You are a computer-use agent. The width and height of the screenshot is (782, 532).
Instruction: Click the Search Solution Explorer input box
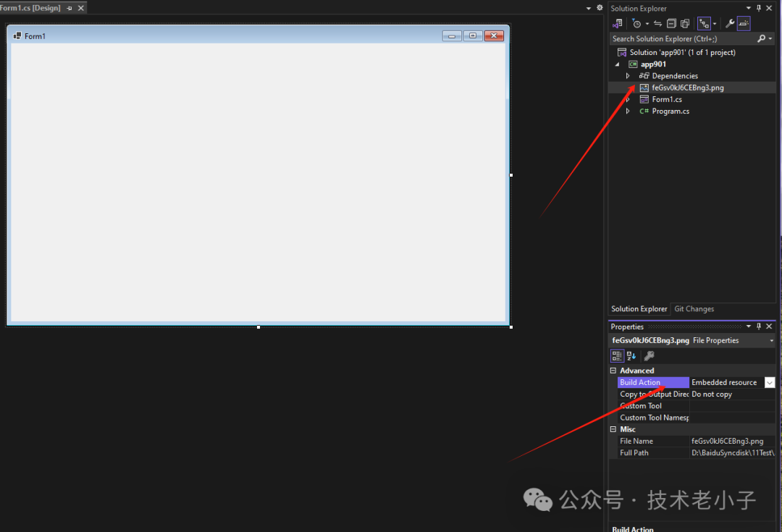click(681, 39)
